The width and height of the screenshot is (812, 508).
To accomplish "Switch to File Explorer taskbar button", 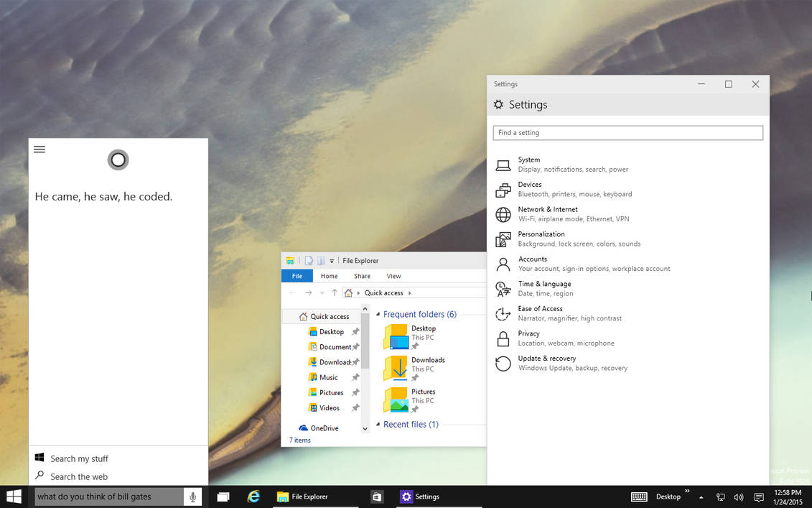I will [315, 497].
